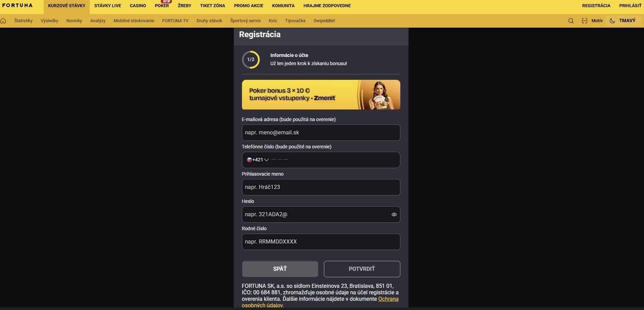644x310 pixels.
Task: Open the Kvíz page
Action: point(273,21)
